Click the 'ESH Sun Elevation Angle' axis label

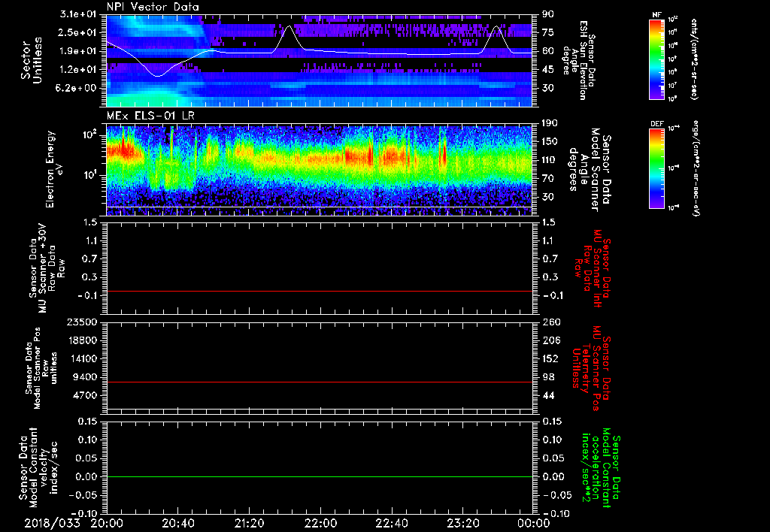580,60
